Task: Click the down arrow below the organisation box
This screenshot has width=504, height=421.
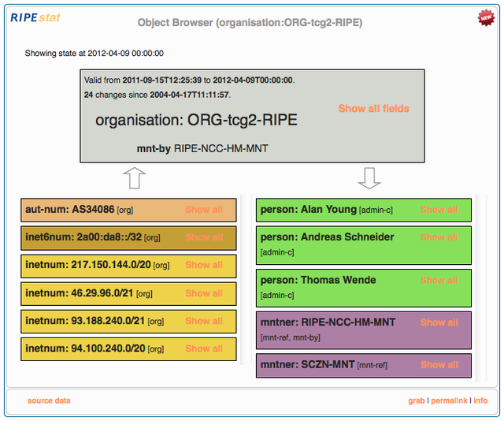Action: [x=369, y=178]
